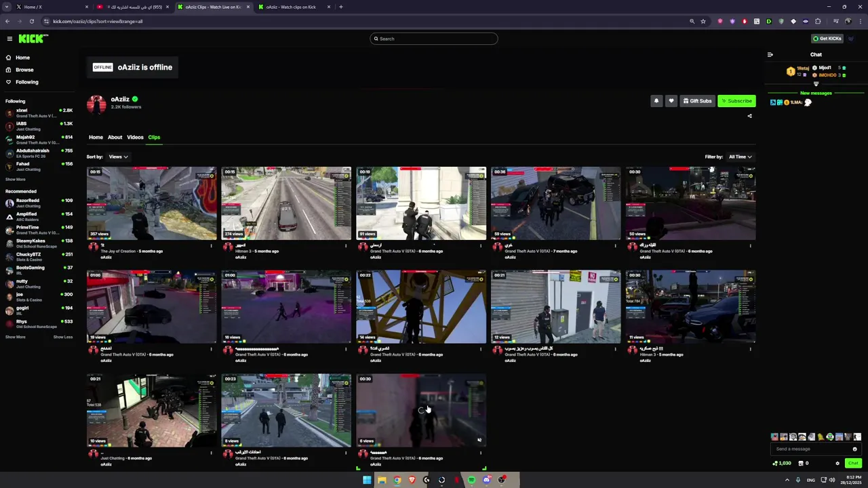The height and width of the screenshot is (488, 868).
Task: Select the Clips tab
Action: [154, 138]
